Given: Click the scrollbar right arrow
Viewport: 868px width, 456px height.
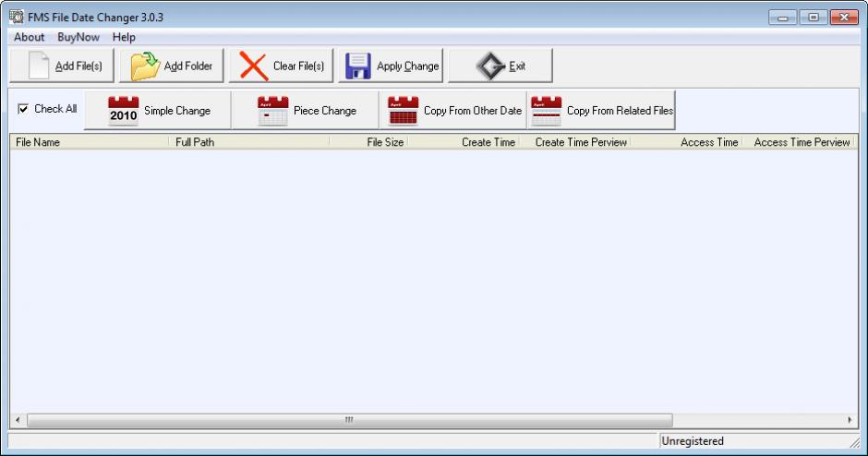Looking at the screenshot, I should point(850,420).
